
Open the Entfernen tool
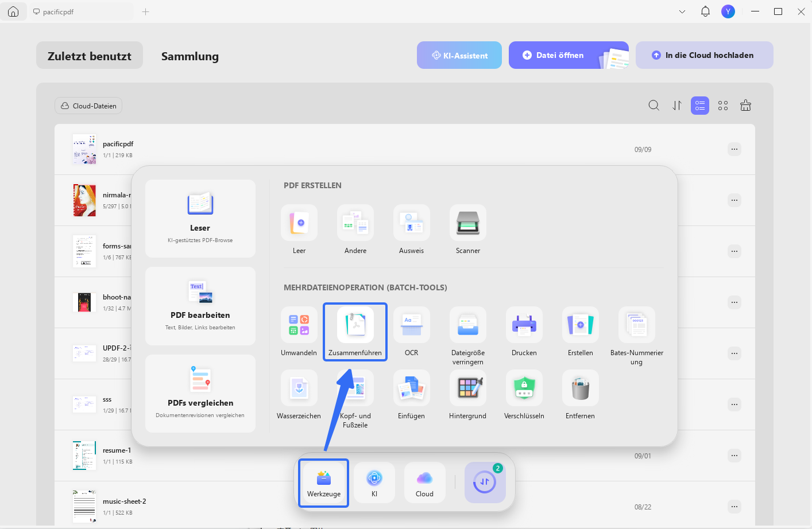click(x=581, y=388)
